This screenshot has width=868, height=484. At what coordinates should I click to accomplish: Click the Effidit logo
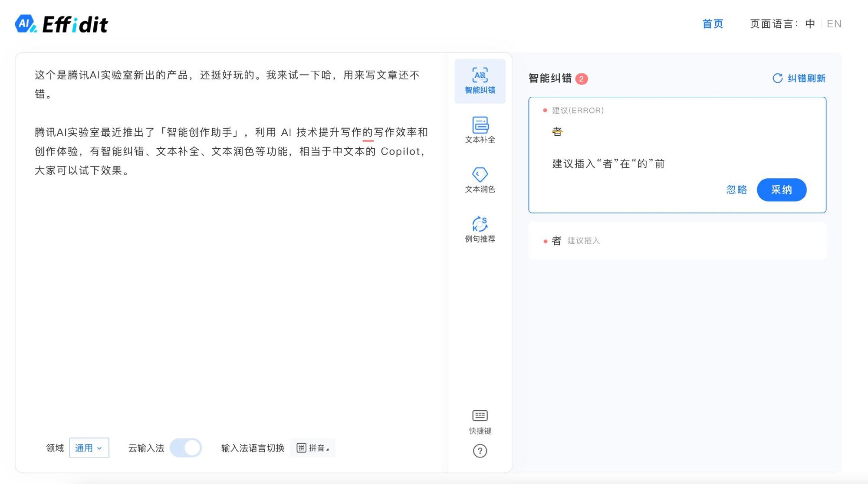(61, 24)
